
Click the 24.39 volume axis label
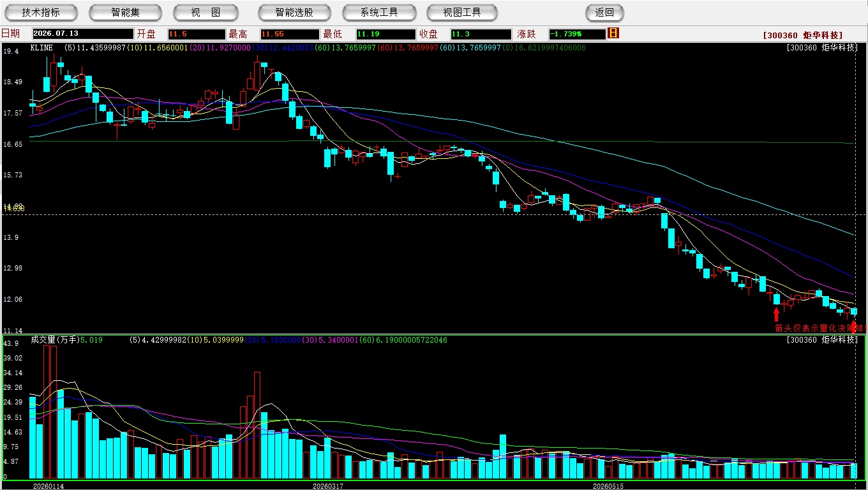(13, 403)
